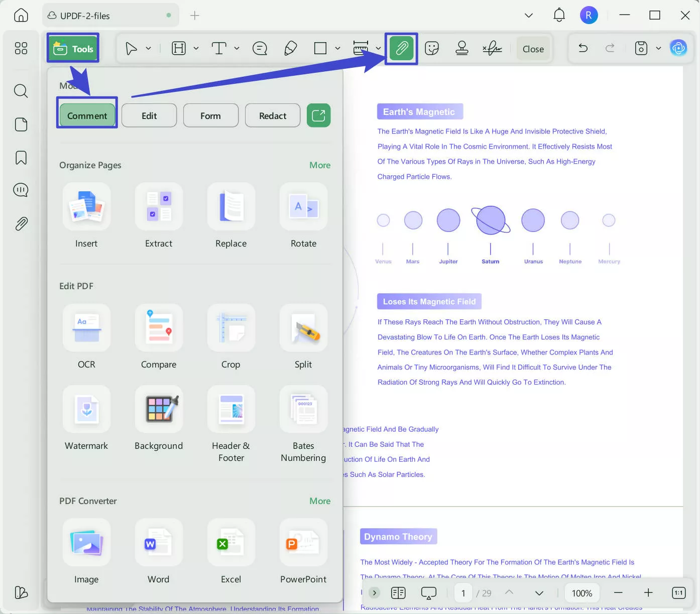Click More next to Organize Pages
This screenshot has width=700, height=614.
click(320, 165)
